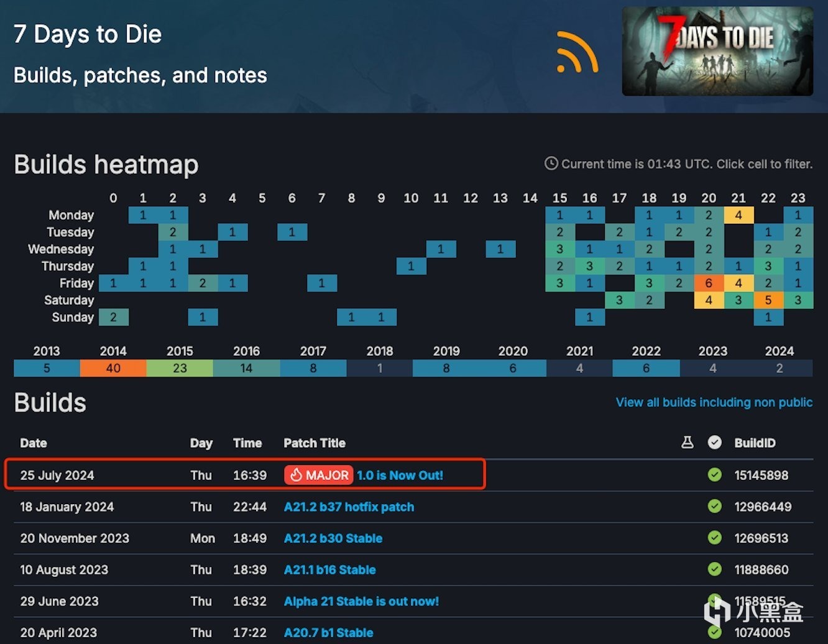Click the date '29 June 2023'
Image resolution: width=828 pixels, height=644 pixels.
pyautogui.click(x=60, y=601)
